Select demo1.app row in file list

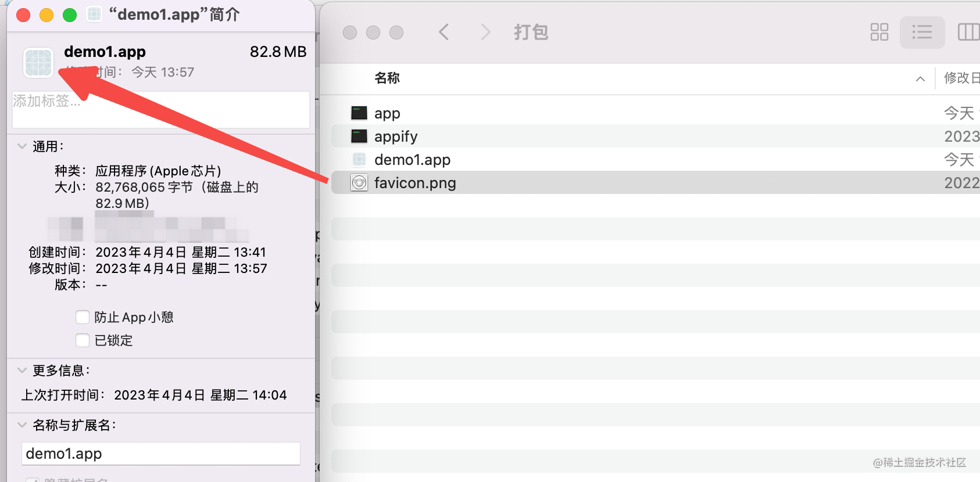click(656, 159)
